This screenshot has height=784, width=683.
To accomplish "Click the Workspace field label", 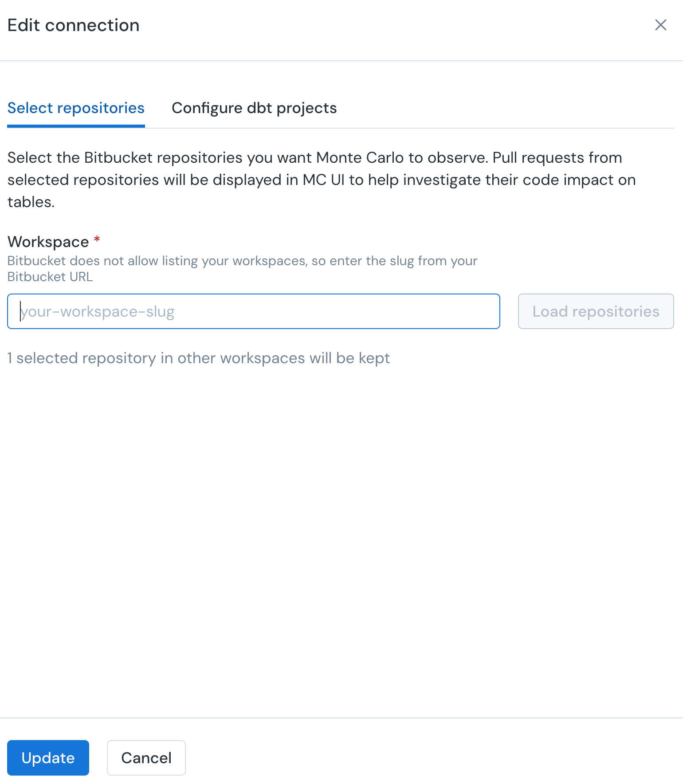I will click(x=48, y=242).
